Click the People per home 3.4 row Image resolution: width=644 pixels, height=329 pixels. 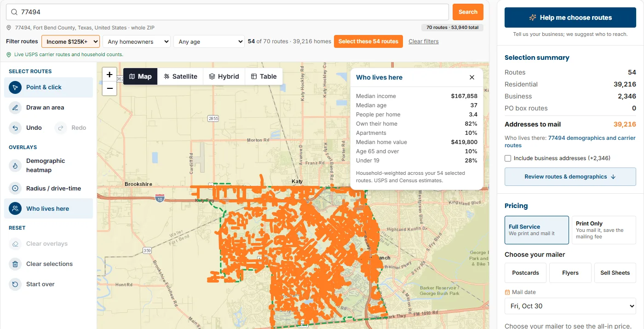[x=417, y=115]
